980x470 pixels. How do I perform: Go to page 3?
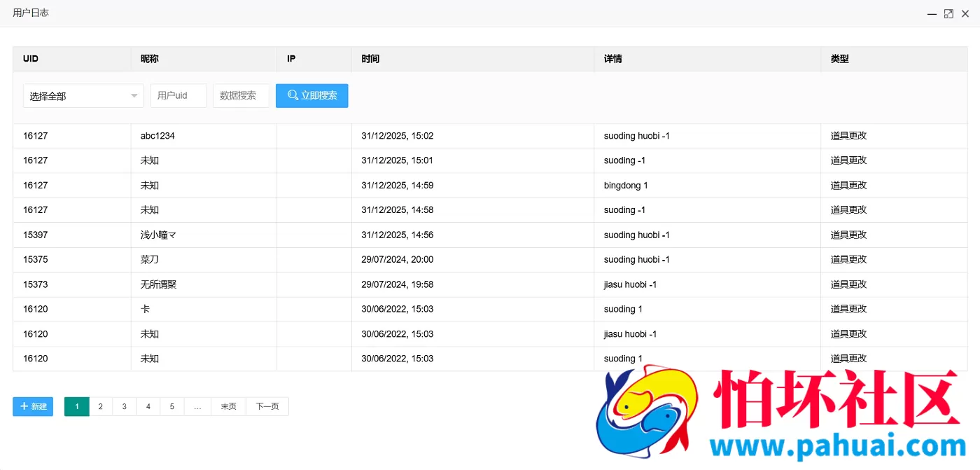[x=125, y=406]
